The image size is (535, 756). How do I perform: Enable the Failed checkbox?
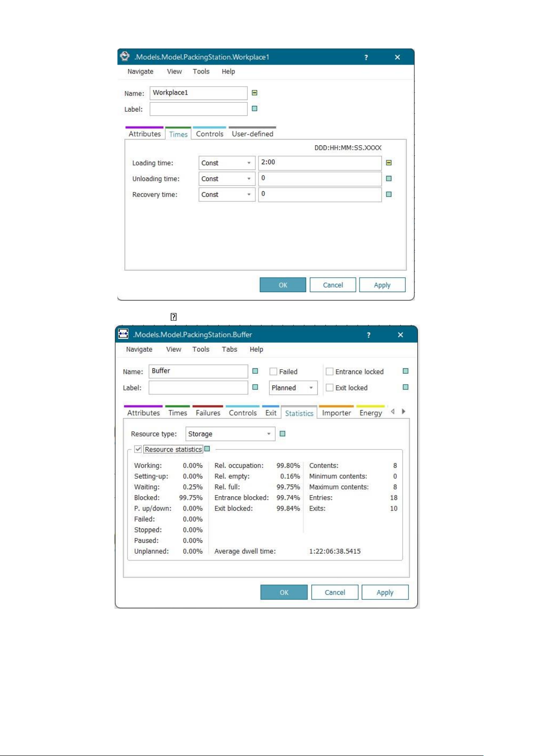click(273, 371)
